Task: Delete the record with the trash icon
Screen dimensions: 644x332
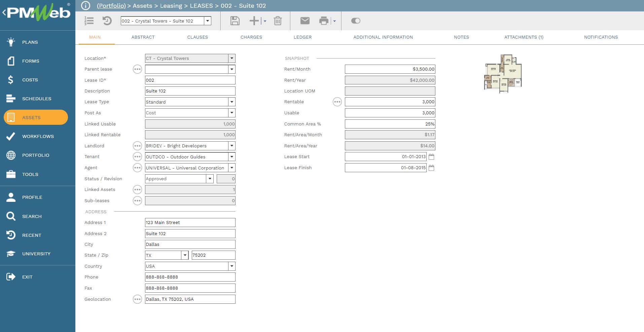Action: (x=278, y=21)
